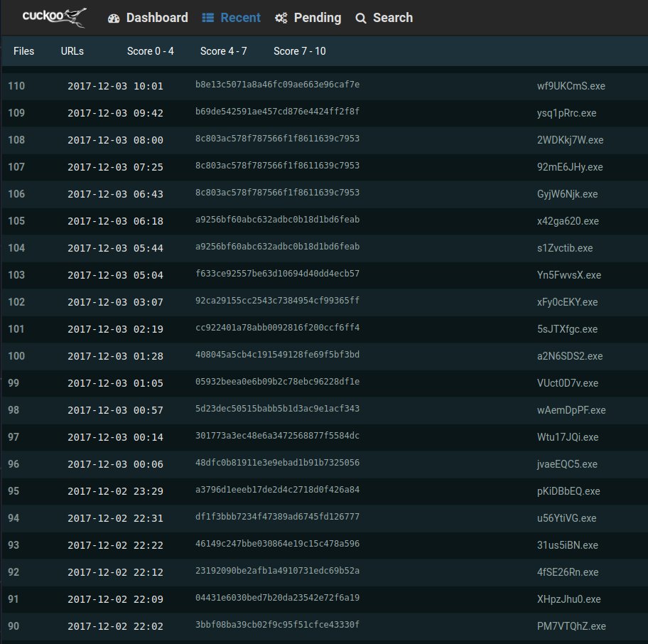648x644 pixels.
Task: Select file name Wtu17JQi.exe
Action: 568,437
